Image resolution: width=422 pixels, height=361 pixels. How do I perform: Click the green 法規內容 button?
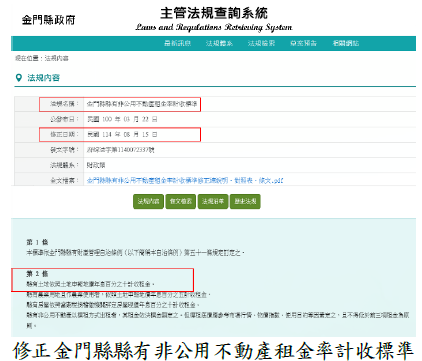tap(148, 201)
